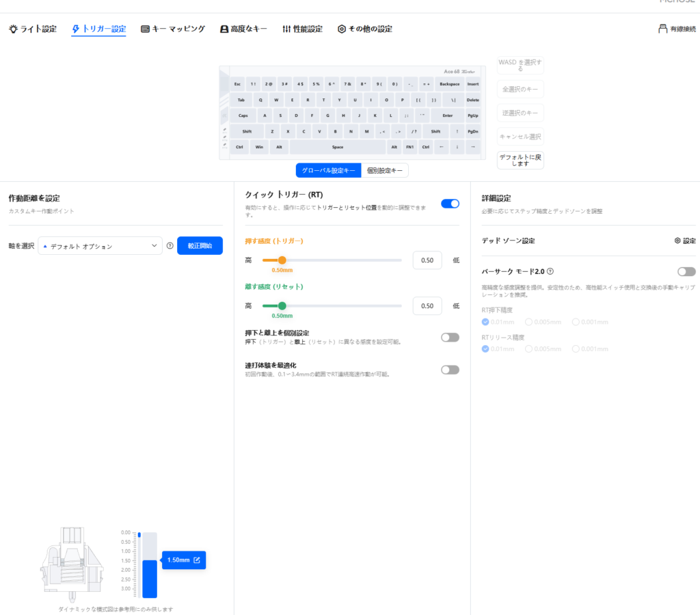Click the orange 押す感度 slider handle
The image size is (700, 615).
pos(282,260)
